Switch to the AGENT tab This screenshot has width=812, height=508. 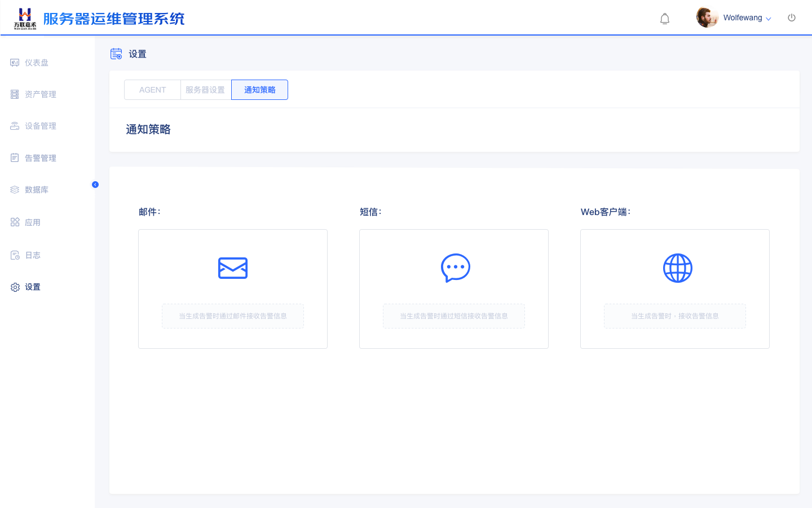click(152, 90)
